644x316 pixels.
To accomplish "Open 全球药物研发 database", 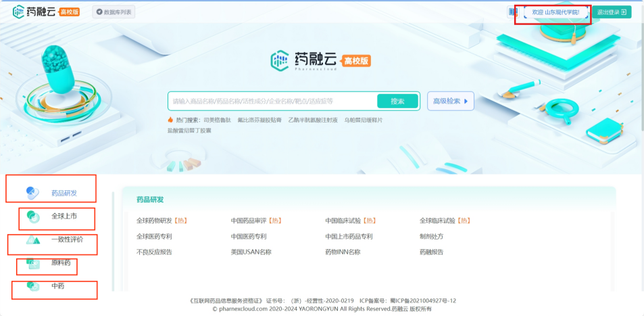I will click(162, 221).
